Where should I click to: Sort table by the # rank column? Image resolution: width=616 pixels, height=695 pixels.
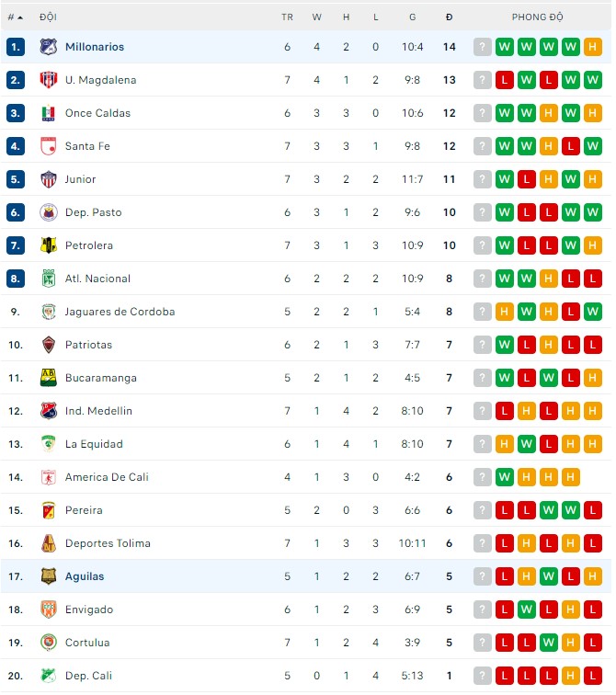coord(15,17)
